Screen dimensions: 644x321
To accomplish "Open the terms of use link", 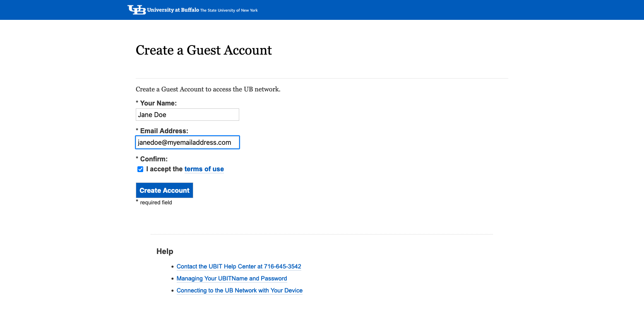I will (204, 169).
